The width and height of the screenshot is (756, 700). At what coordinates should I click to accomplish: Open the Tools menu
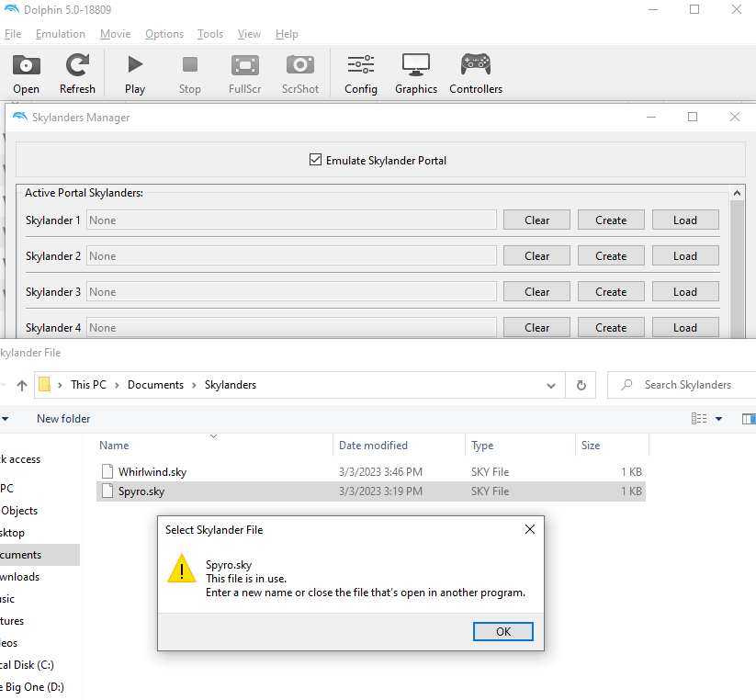pyautogui.click(x=210, y=34)
